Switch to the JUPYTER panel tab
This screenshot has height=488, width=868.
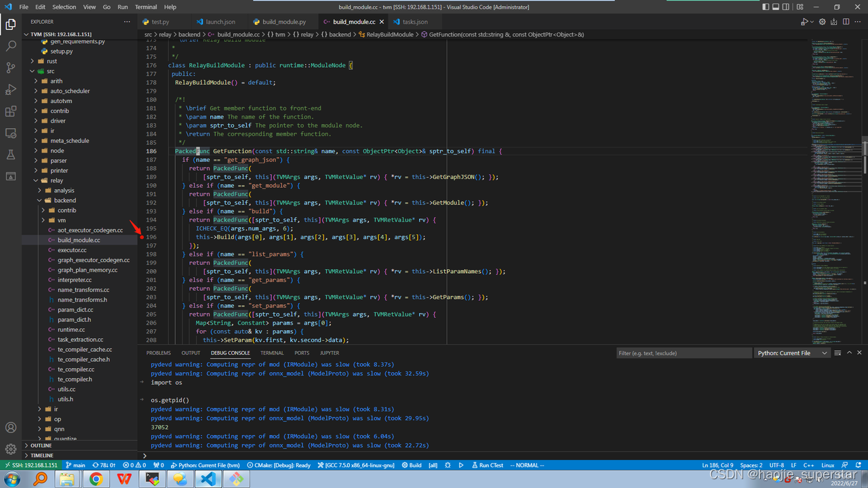pos(330,353)
